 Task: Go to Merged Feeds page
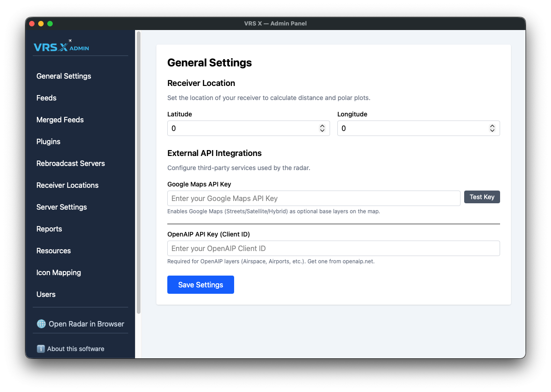(x=60, y=120)
